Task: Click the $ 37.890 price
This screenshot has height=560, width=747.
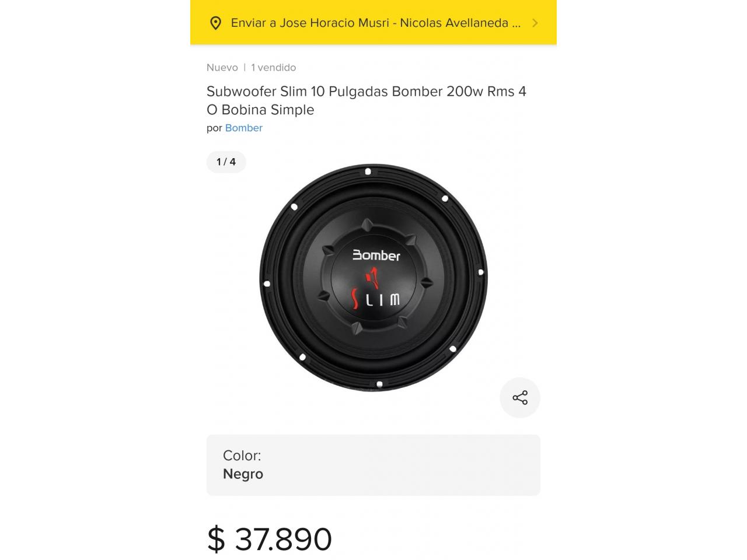Action: coord(270,538)
